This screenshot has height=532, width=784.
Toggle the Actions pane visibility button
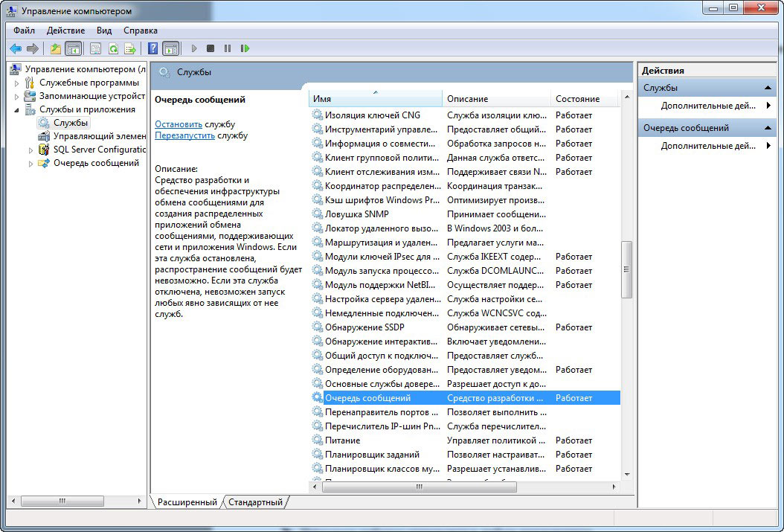click(171, 48)
